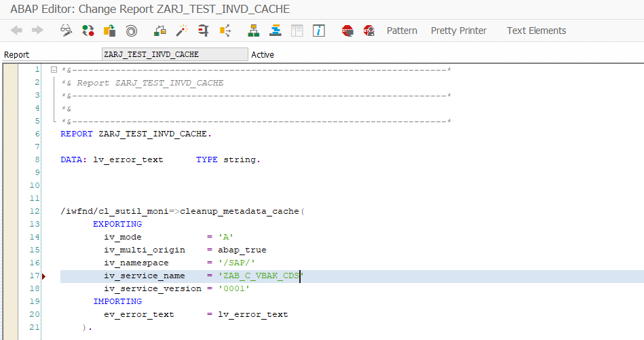Image resolution: width=644 pixels, height=340 pixels.
Task: Open the Where-Used List icon
Action: (225, 31)
